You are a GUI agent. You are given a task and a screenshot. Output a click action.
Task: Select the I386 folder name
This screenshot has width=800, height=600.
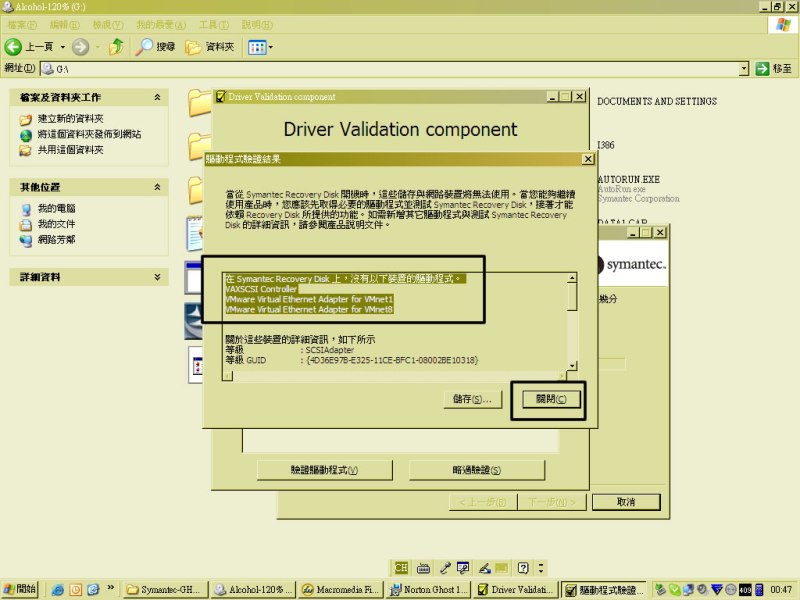click(606, 145)
